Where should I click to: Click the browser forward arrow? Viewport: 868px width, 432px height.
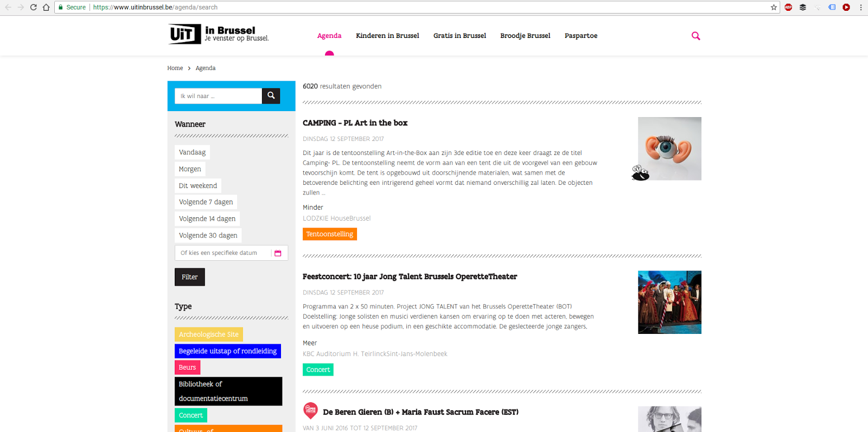21,7
